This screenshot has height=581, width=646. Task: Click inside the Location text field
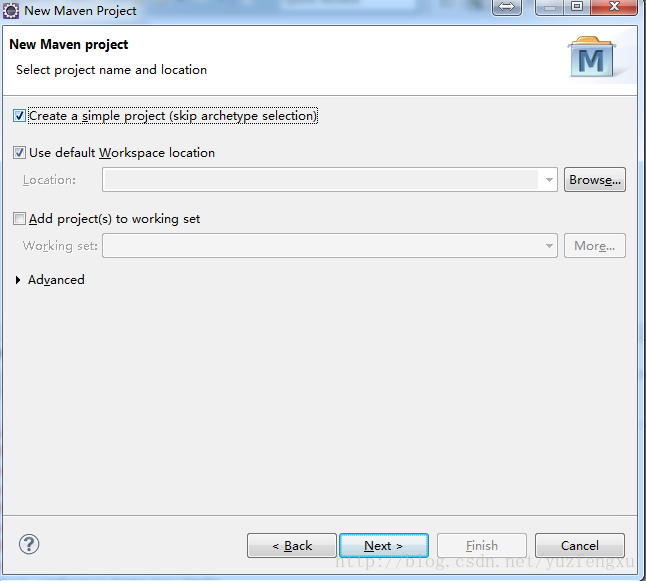[x=321, y=180]
